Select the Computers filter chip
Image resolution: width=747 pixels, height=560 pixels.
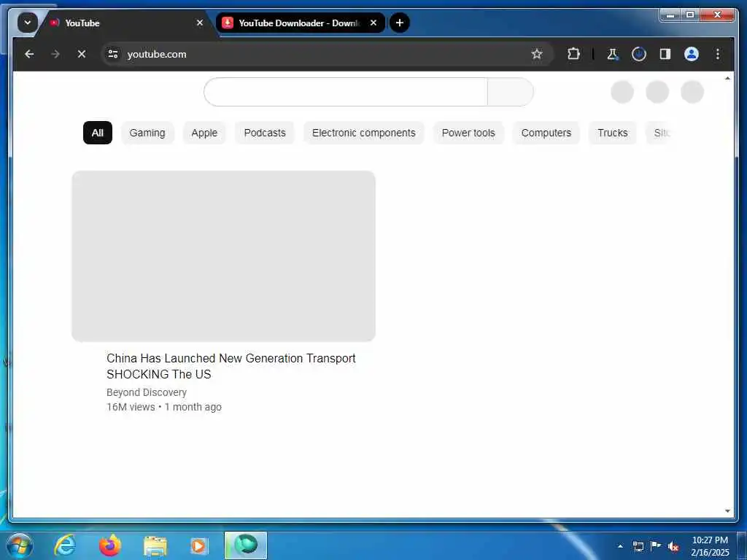[x=546, y=133]
